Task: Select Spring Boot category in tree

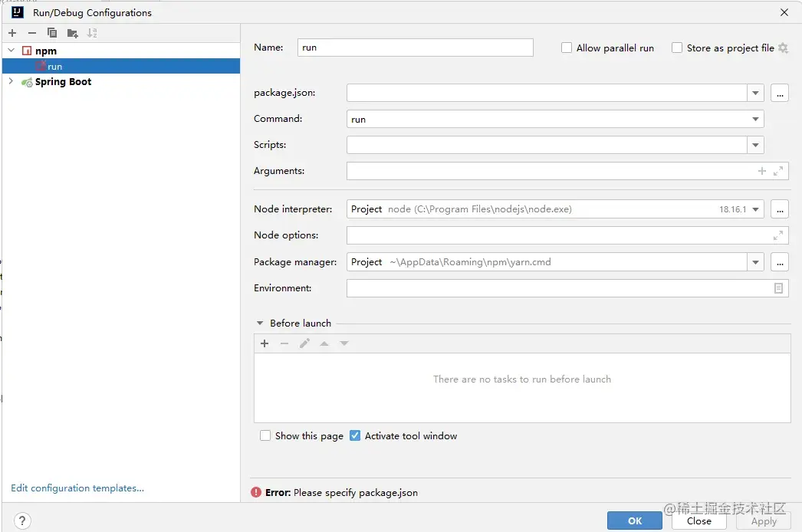Action: [x=63, y=82]
